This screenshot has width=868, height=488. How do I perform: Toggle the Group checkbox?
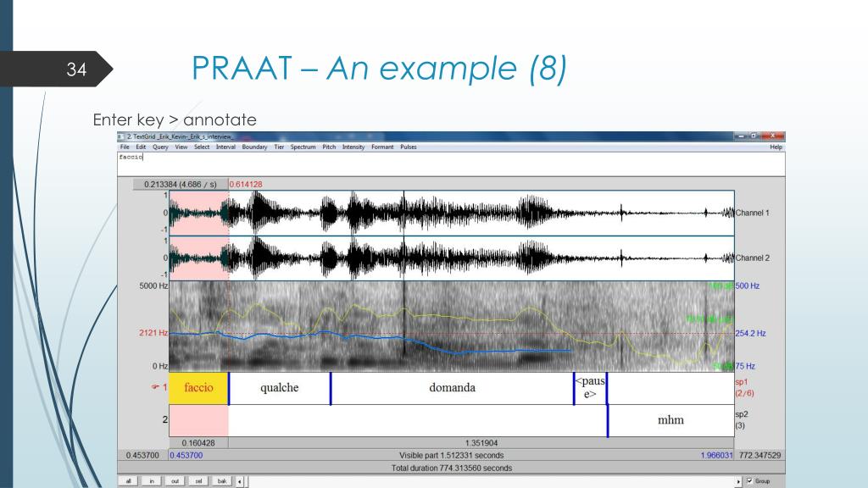[749, 481]
